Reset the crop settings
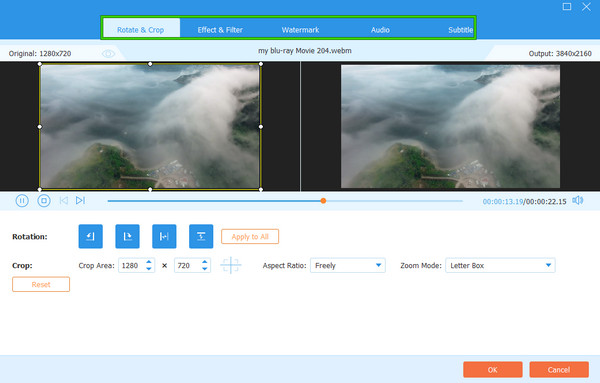 pyautogui.click(x=41, y=284)
